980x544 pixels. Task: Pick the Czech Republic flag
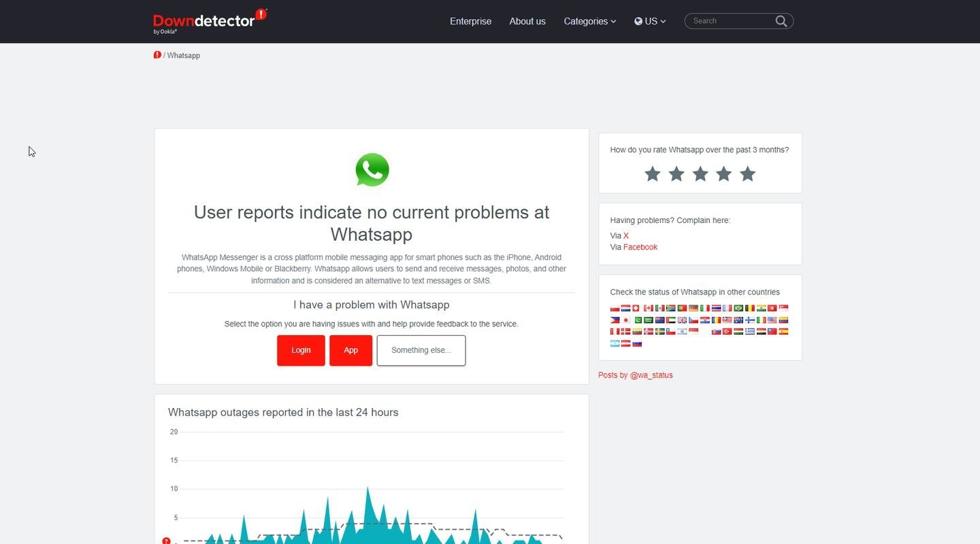(x=693, y=320)
